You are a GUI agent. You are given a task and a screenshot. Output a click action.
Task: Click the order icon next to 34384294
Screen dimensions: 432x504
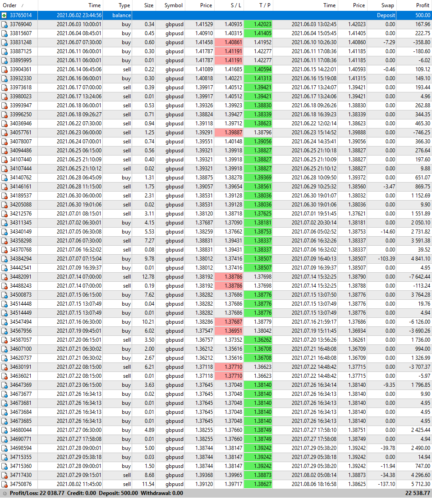tap(4, 259)
